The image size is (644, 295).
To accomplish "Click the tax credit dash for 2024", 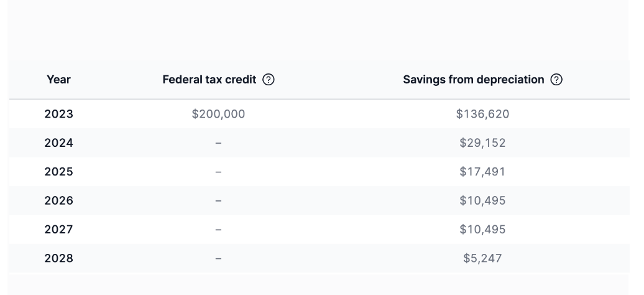I will [x=218, y=143].
